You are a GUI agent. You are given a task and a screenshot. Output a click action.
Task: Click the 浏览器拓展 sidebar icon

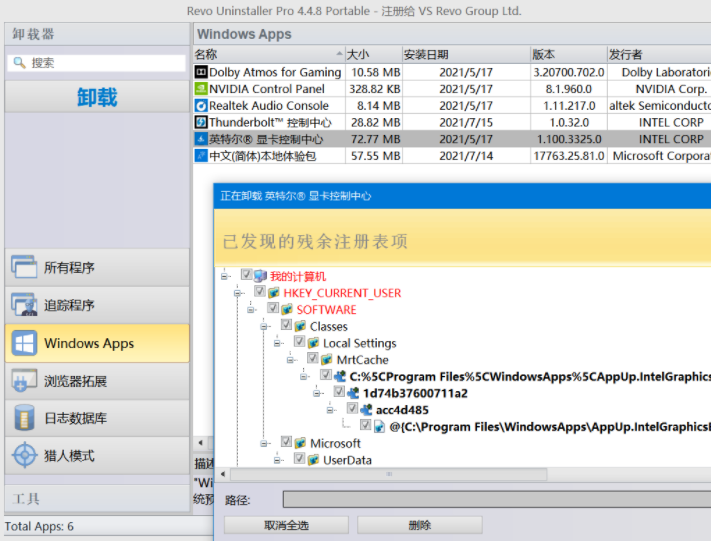coord(24,380)
